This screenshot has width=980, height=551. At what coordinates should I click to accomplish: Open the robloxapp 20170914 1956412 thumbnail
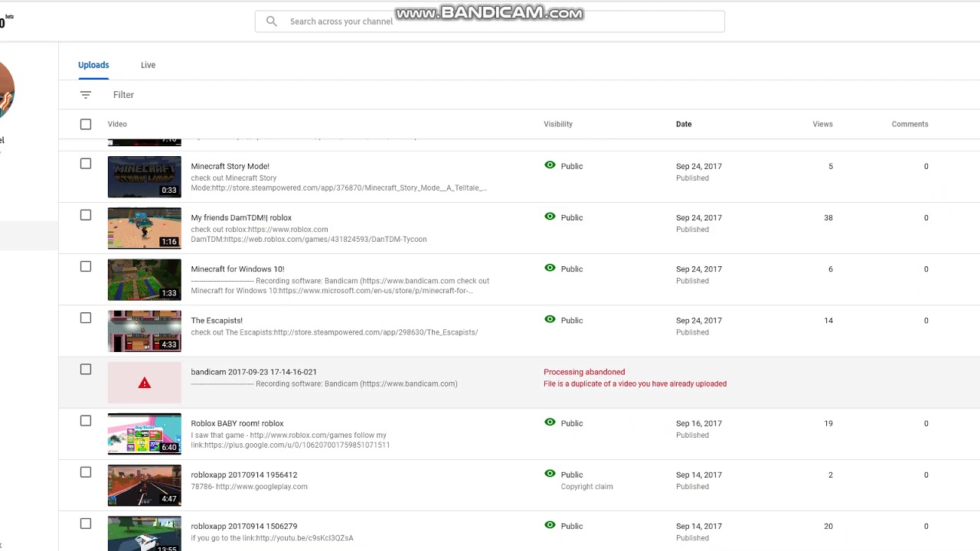[145, 485]
